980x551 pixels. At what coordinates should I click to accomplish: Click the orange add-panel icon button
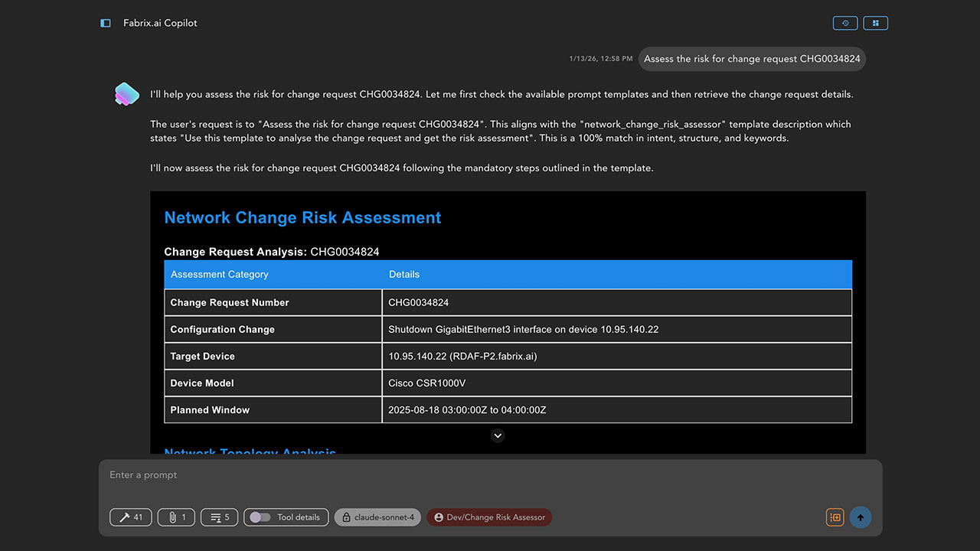pyautogui.click(x=835, y=517)
